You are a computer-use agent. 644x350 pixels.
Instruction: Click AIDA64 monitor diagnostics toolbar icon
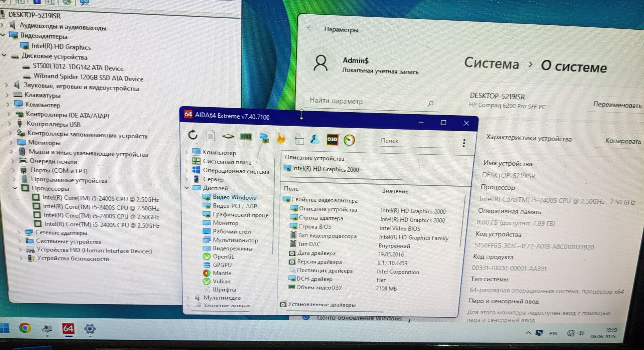[x=264, y=137]
